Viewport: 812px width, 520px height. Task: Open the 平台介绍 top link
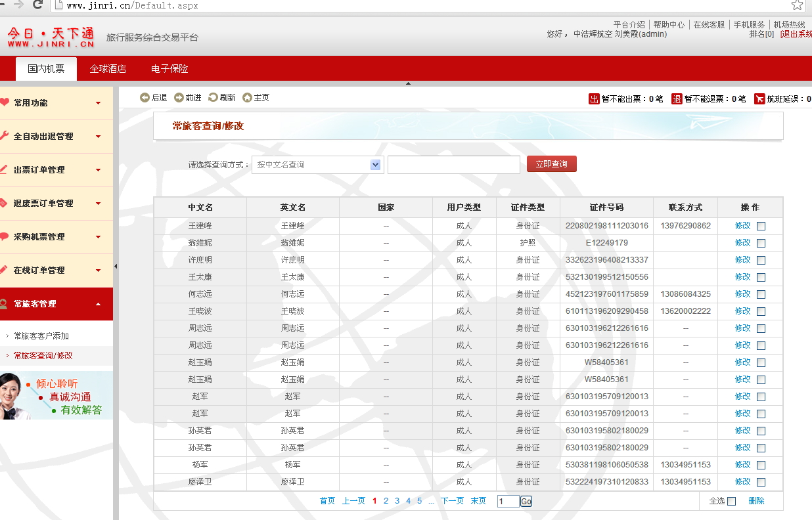coord(629,24)
